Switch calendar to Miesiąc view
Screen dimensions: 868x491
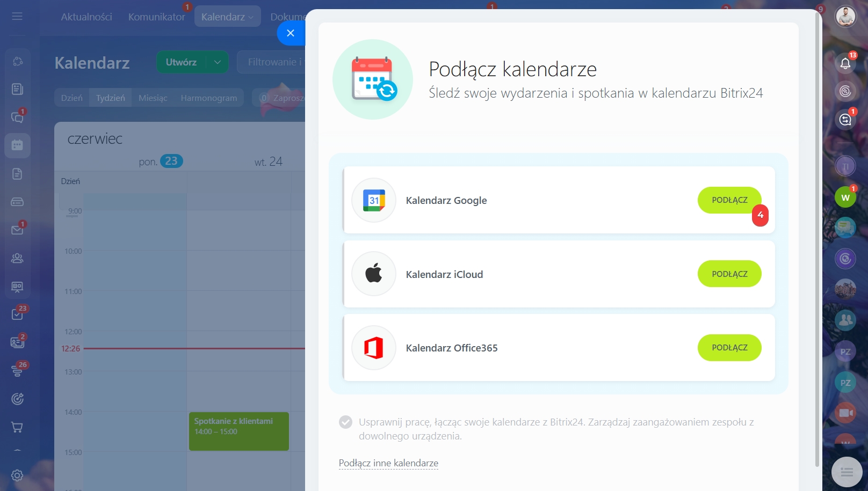[153, 98]
